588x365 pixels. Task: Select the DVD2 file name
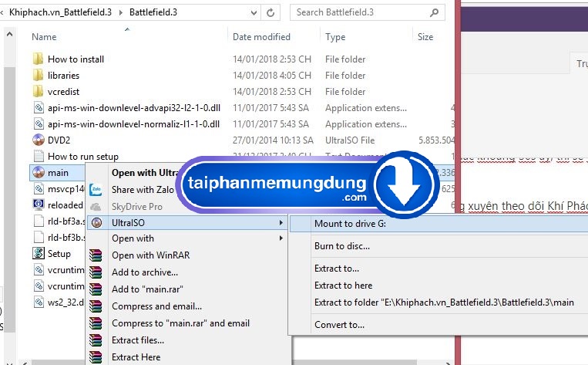[59, 140]
